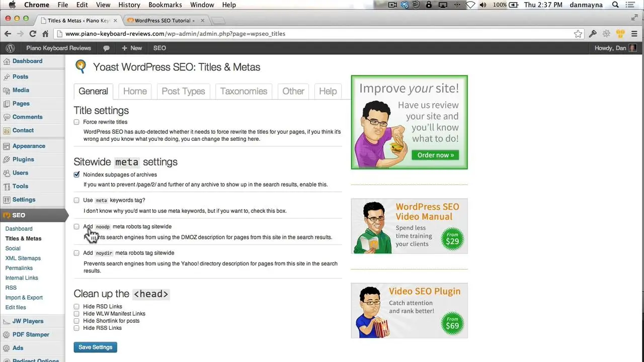Uncheck Noindex subpages of archives

click(76, 174)
